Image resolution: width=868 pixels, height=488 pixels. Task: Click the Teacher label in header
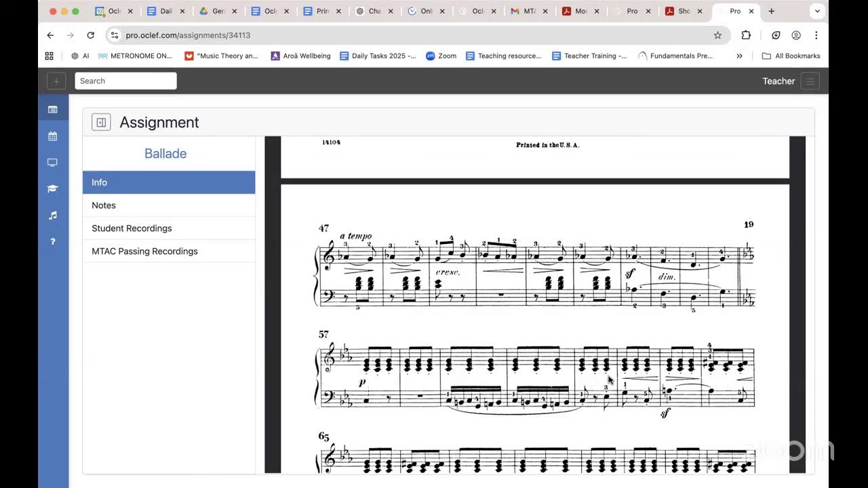tap(778, 81)
